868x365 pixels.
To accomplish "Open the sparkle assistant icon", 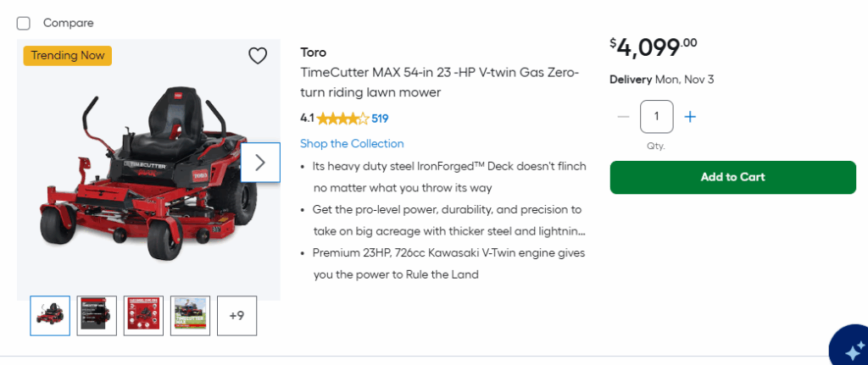I will [849, 349].
